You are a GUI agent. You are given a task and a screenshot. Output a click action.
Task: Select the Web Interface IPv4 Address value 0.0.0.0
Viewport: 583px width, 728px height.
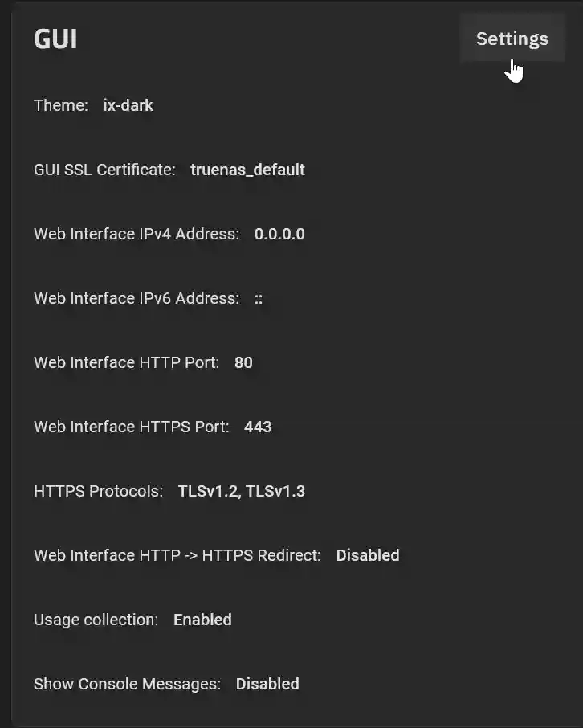pos(279,234)
